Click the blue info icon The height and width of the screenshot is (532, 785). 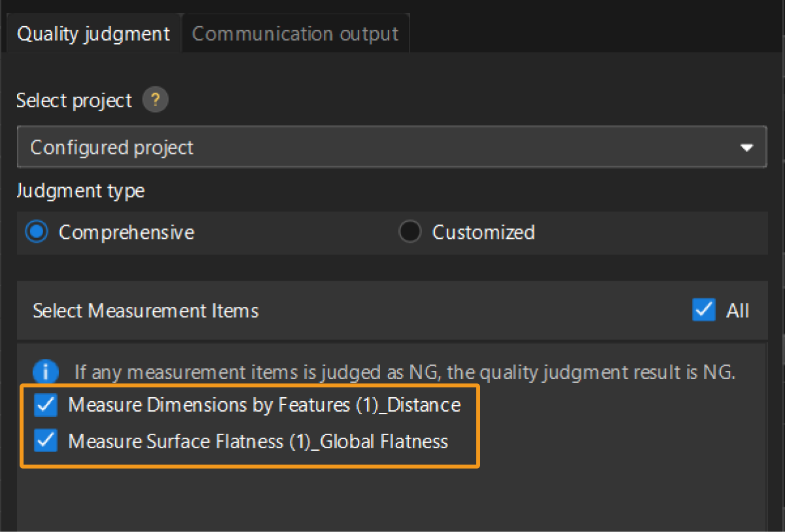coord(46,372)
